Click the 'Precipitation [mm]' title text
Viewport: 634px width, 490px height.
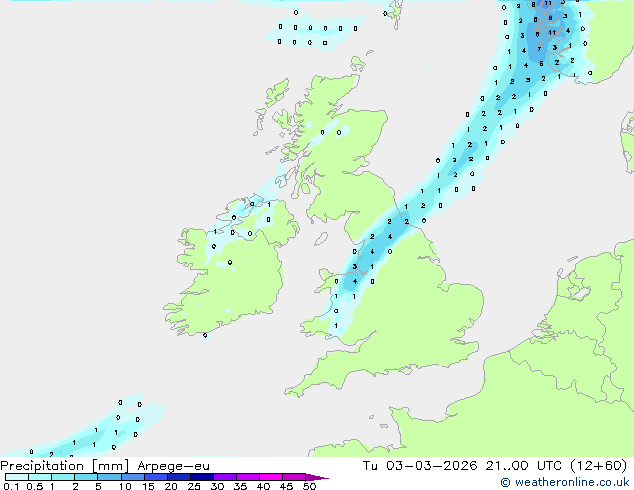click(65, 466)
